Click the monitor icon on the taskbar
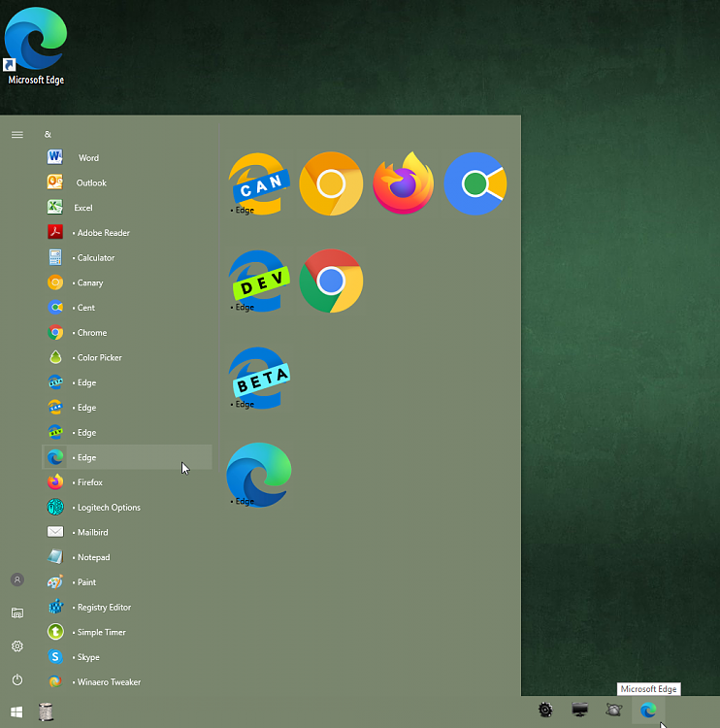Screen dimensions: 720x728 click(x=580, y=710)
